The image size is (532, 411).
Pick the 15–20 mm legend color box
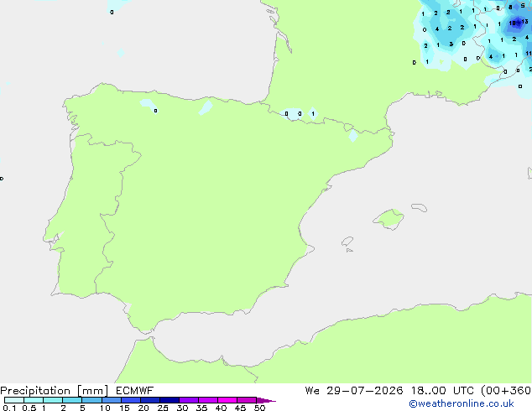pyautogui.click(x=131, y=400)
